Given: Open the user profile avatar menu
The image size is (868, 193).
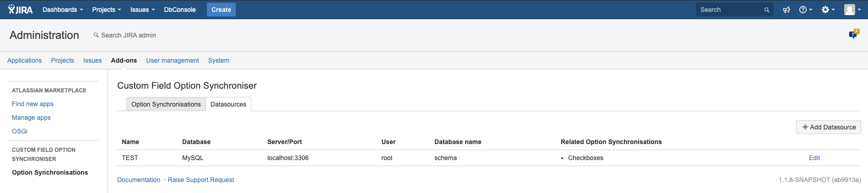Looking at the screenshot, I should [x=852, y=10].
